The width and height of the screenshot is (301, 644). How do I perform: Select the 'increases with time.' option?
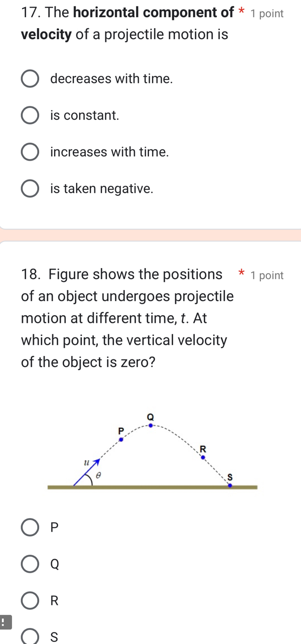(x=30, y=152)
